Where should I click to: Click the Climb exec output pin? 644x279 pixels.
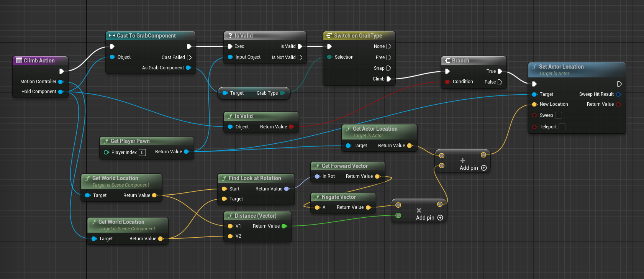389,79
